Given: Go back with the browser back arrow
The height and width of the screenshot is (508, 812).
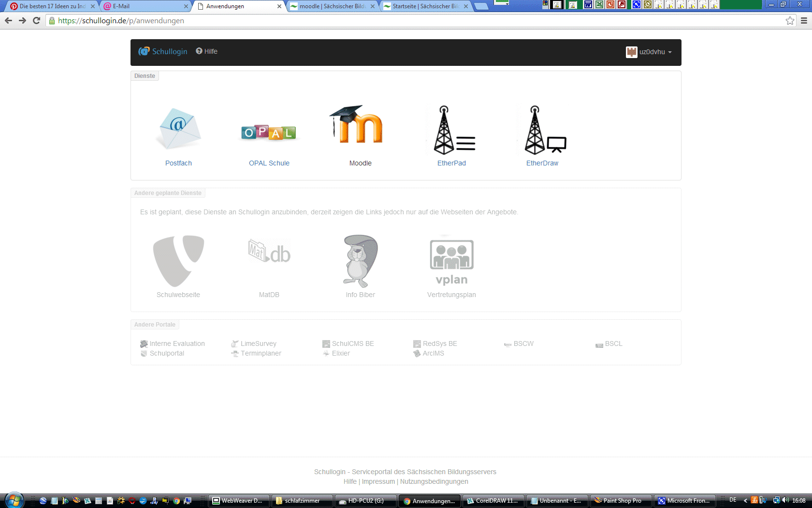Looking at the screenshot, I should [x=8, y=20].
